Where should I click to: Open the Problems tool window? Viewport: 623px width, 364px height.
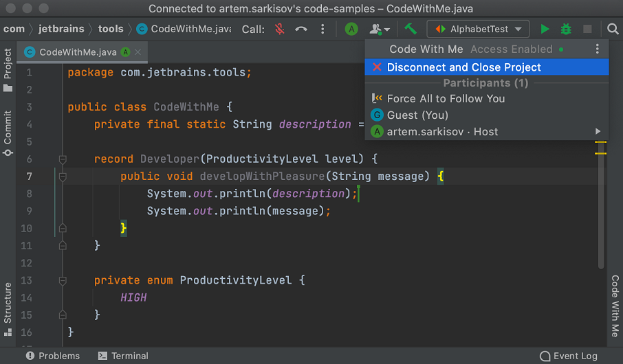(52, 356)
